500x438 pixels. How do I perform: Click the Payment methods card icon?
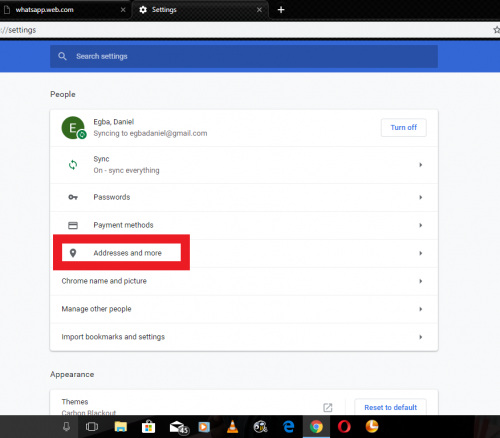click(73, 225)
